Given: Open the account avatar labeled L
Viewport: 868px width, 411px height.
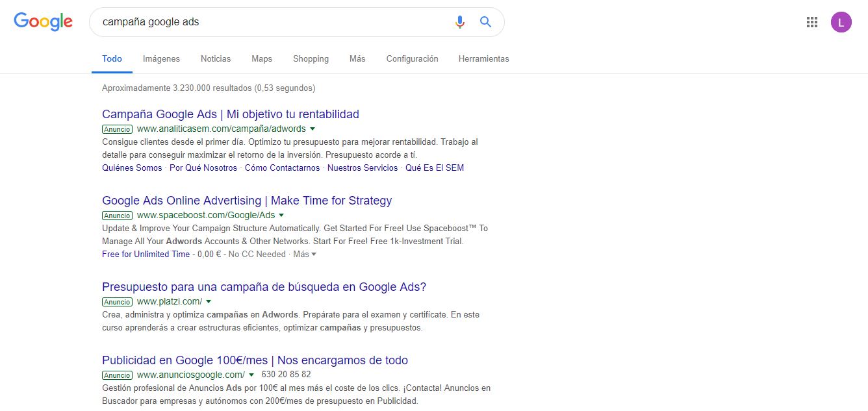Looking at the screenshot, I should 841,22.
